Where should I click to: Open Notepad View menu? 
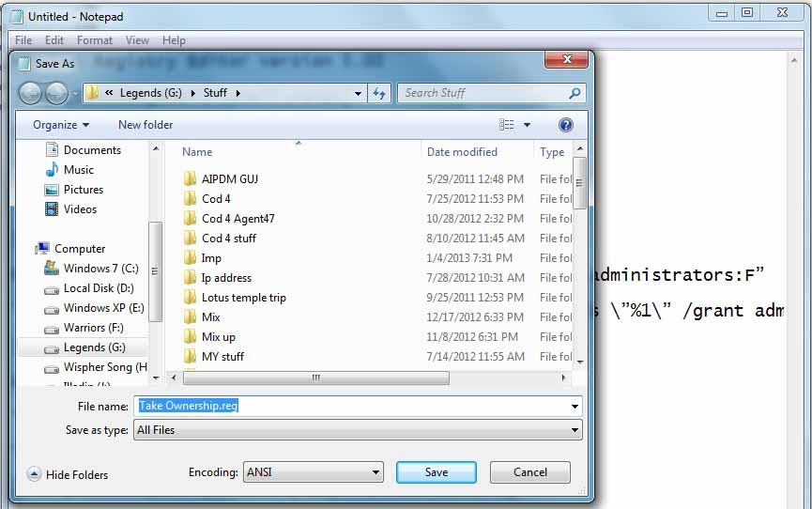(137, 39)
